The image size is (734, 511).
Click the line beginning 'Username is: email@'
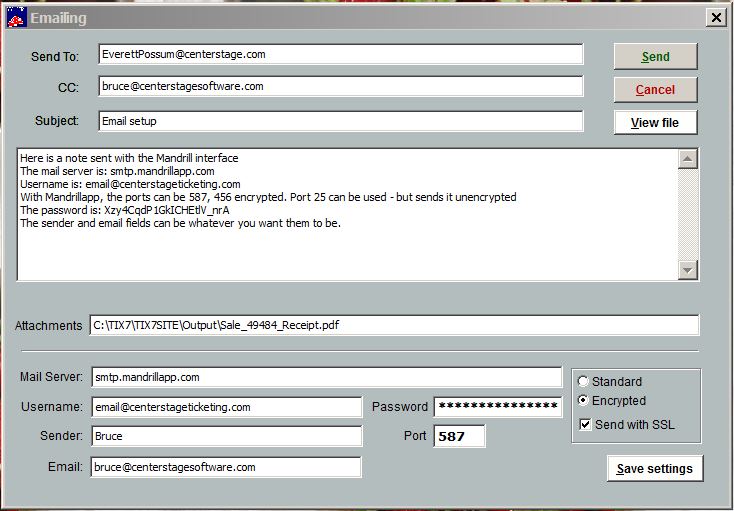[x=130, y=184]
